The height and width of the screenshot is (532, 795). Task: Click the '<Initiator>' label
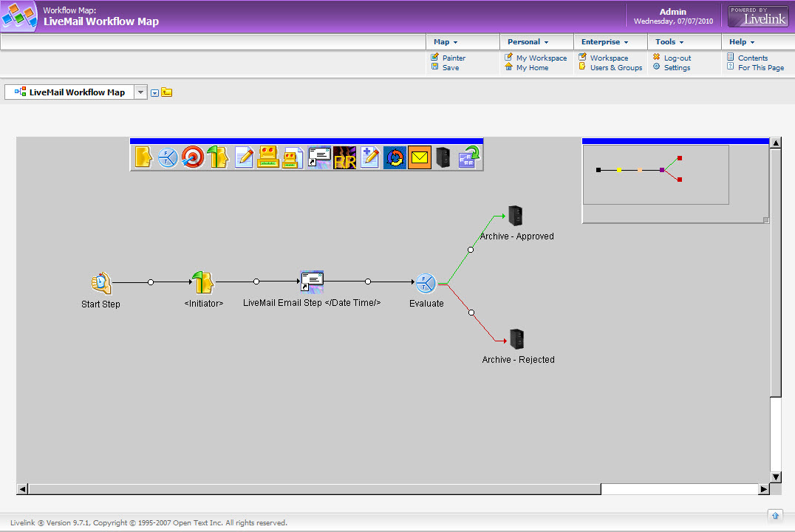point(204,303)
